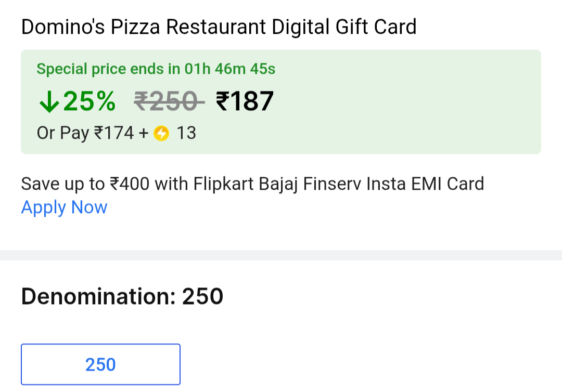This screenshot has height=392, width=562.
Task: Tap the ₹187 discounted price
Action: 245,101
